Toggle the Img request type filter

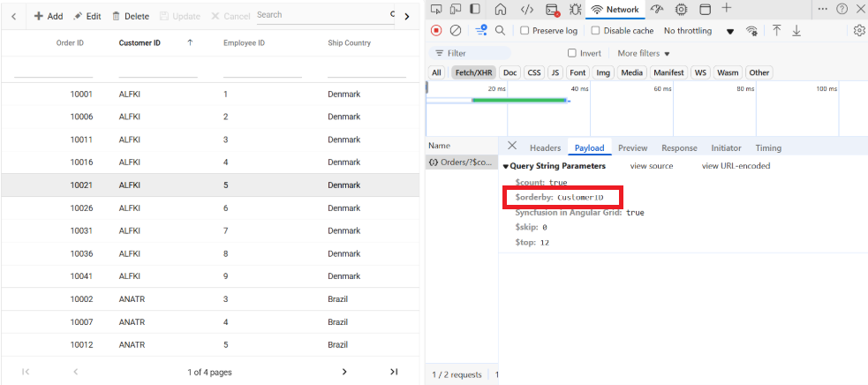[x=603, y=72]
